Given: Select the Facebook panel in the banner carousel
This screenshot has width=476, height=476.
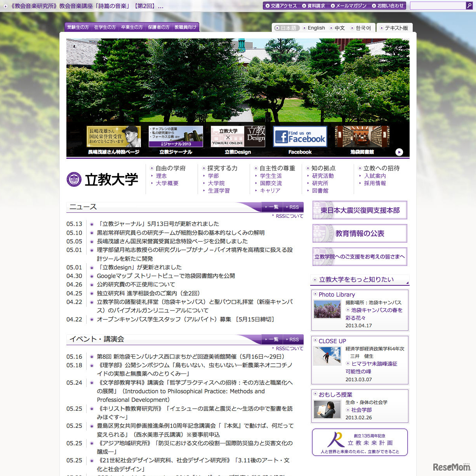Looking at the screenshot, I should coord(300,136).
